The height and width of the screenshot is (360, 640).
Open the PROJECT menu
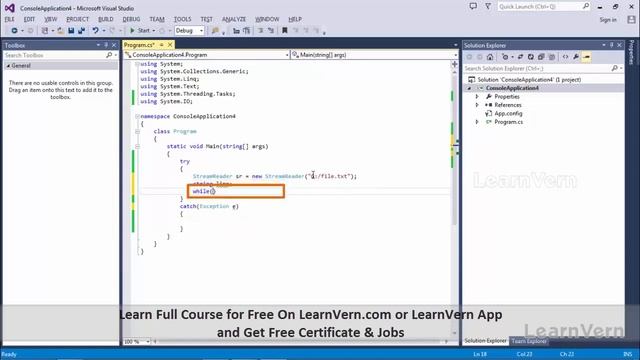point(78,19)
